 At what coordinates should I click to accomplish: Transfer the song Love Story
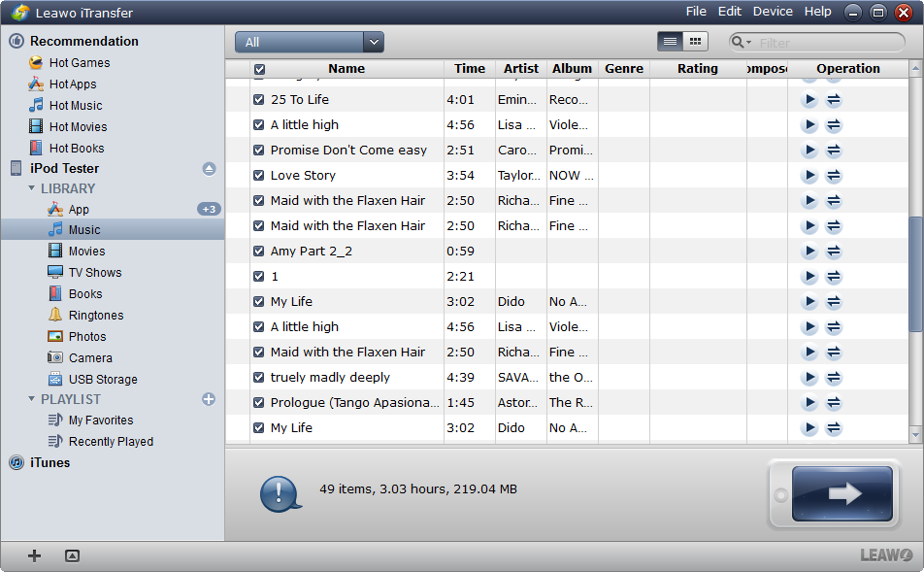click(x=833, y=175)
